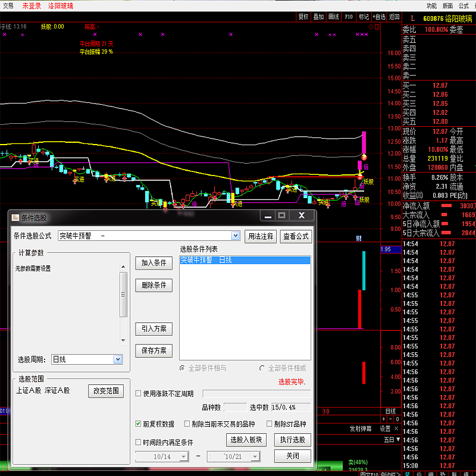Click the 叠加 overlay toolbar button

tap(319, 17)
